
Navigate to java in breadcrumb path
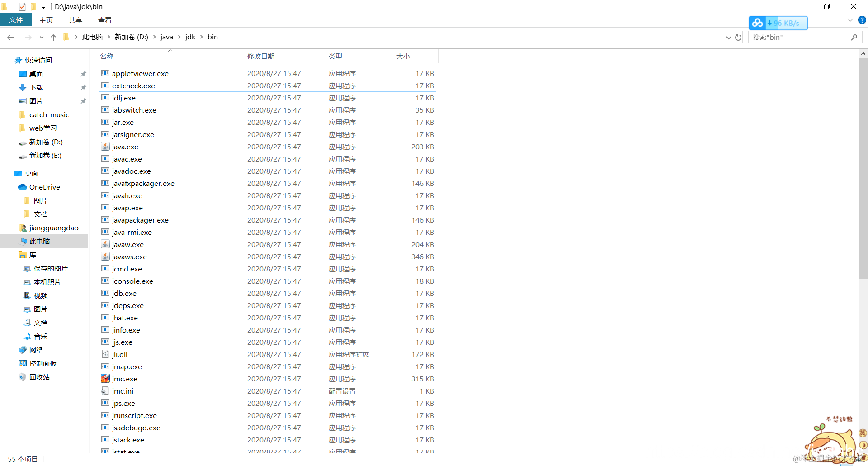166,37
